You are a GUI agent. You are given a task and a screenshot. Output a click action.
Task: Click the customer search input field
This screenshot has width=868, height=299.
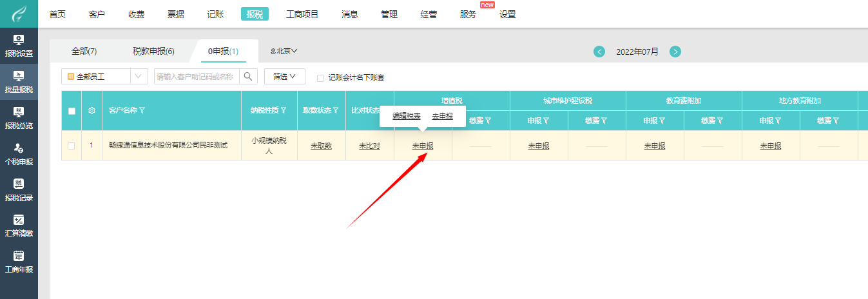click(x=196, y=77)
